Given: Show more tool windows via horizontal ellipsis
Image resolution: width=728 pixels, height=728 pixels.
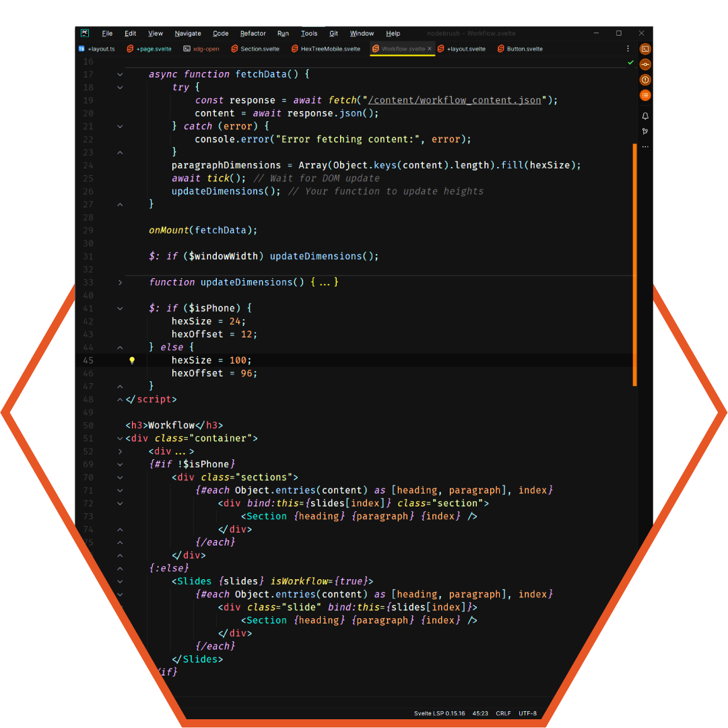Looking at the screenshot, I should (645, 147).
